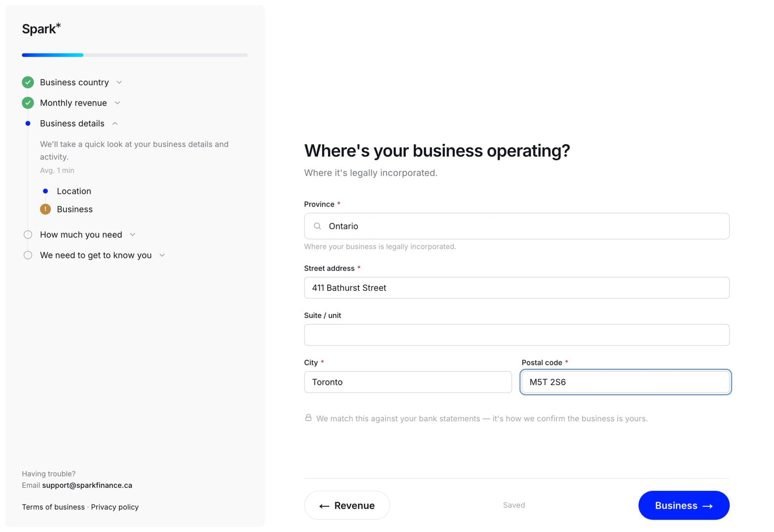Open the How much you need step

[81, 235]
